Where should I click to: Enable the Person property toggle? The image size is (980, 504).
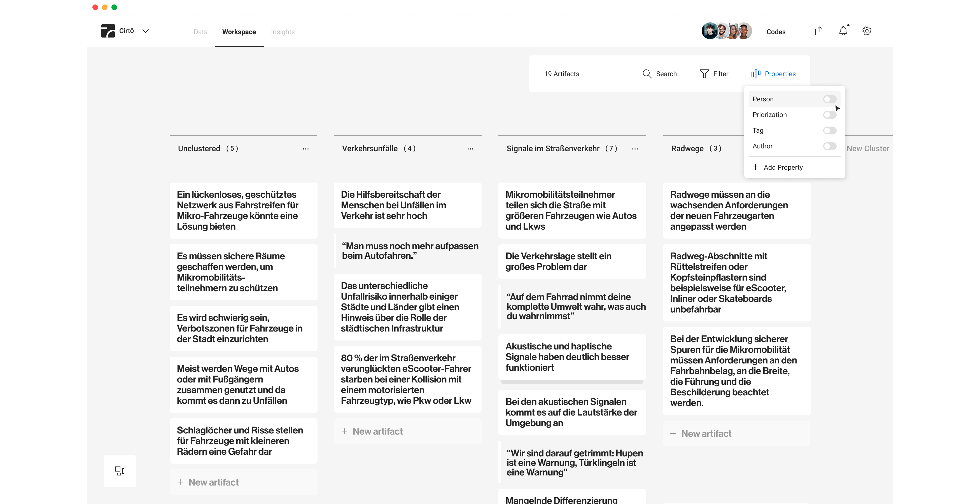tap(830, 99)
